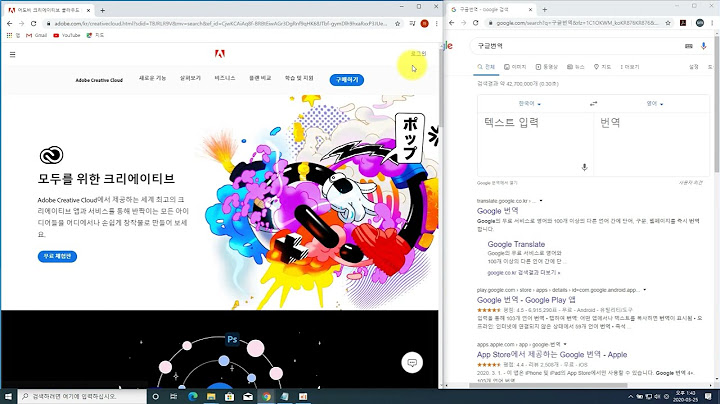Image resolution: width=720 pixels, height=404 pixels.
Task: Open the 플랜 비교 menu item
Action: coord(260,79)
